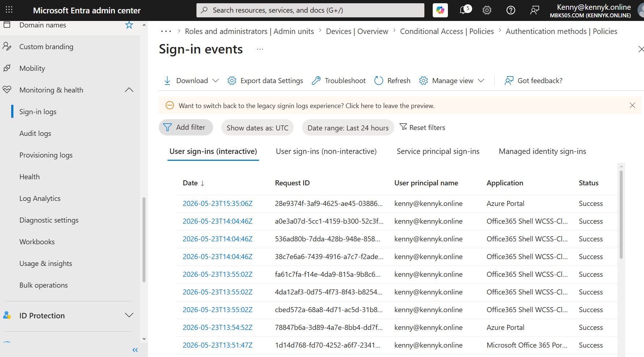Click the search resources input field
The height and width of the screenshot is (357, 644).
pyautogui.click(x=310, y=10)
